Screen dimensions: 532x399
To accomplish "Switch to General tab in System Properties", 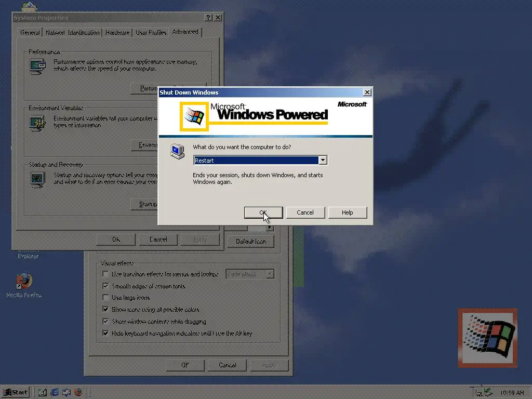I will (x=30, y=33).
